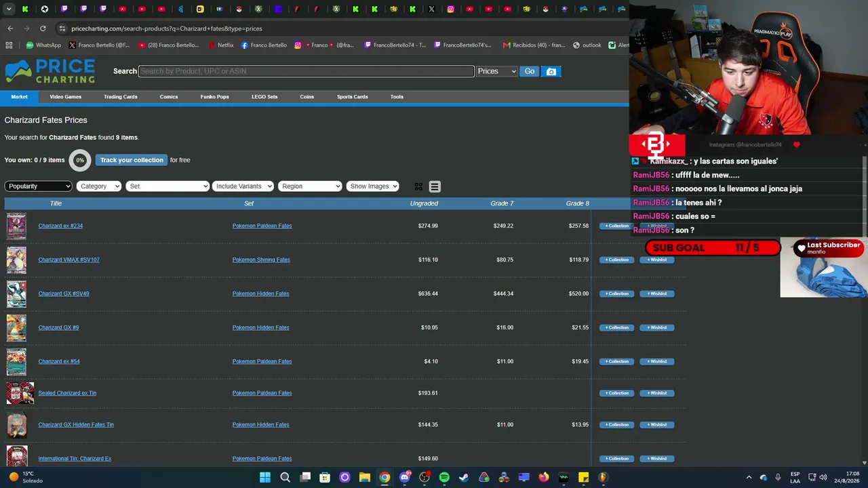The width and height of the screenshot is (868, 488).
Task: Click the PriceCharting logo
Action: (x=50, y=71)
